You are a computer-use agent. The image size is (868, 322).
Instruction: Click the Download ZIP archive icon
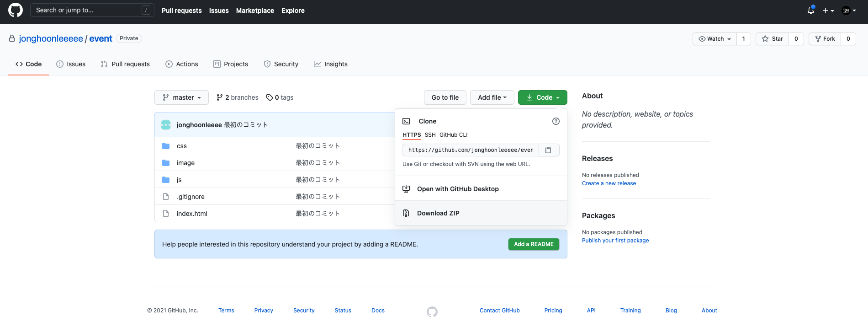tap(406, 213)
